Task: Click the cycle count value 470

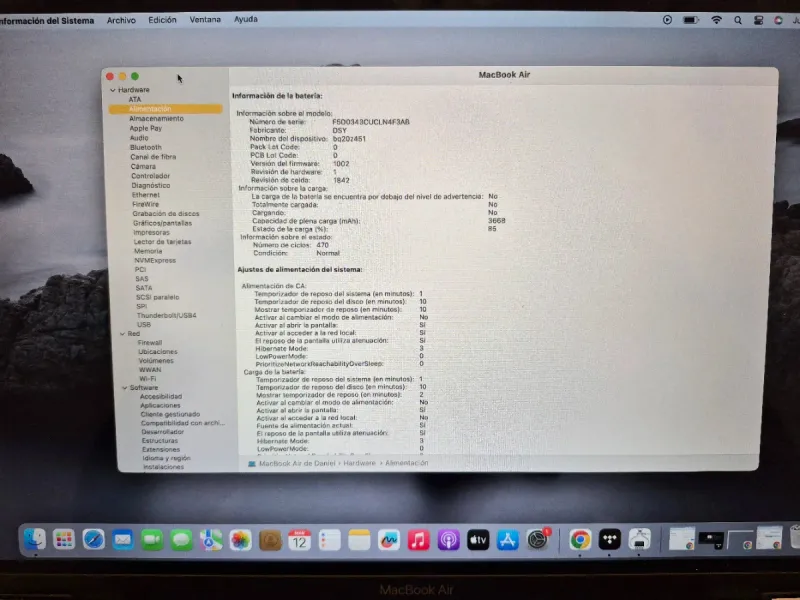Action: click(322, 245)
